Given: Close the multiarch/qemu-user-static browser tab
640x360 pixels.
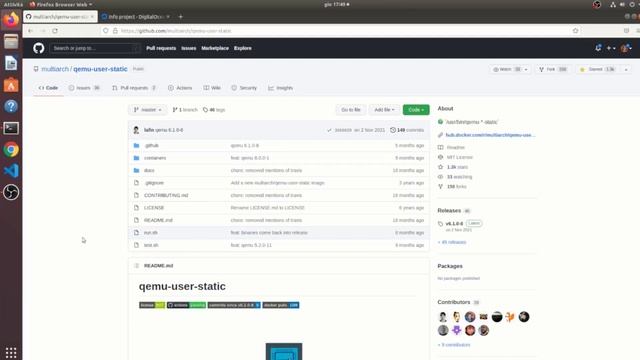Looking at the screenshot, I should (x=92, y=17).
